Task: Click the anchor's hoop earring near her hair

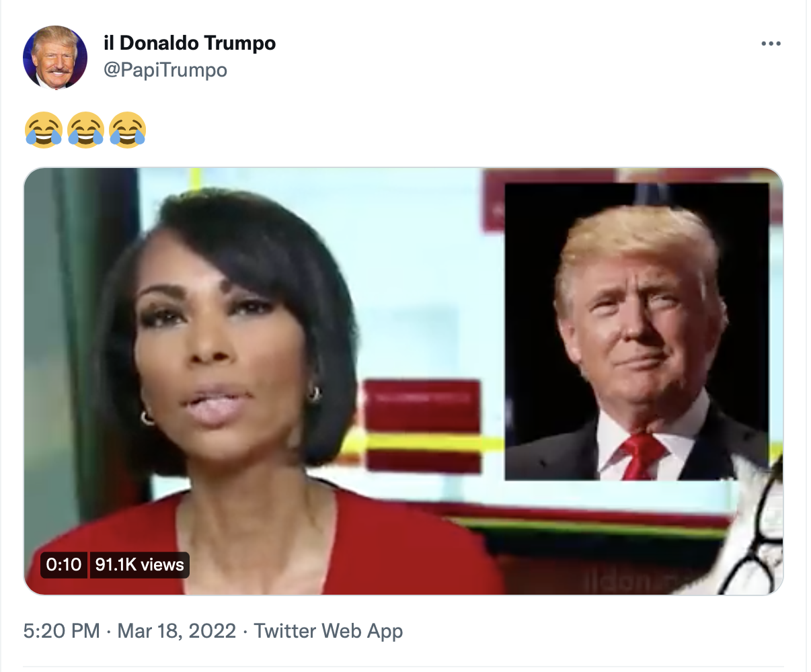Action: click(x=315, y=394)
